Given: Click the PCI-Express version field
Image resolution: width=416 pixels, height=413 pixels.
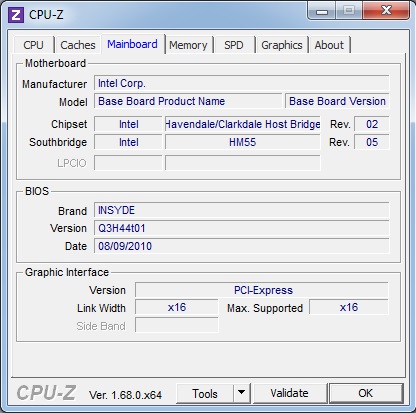Looking at the screenshot, I should (x=262, y=290).
